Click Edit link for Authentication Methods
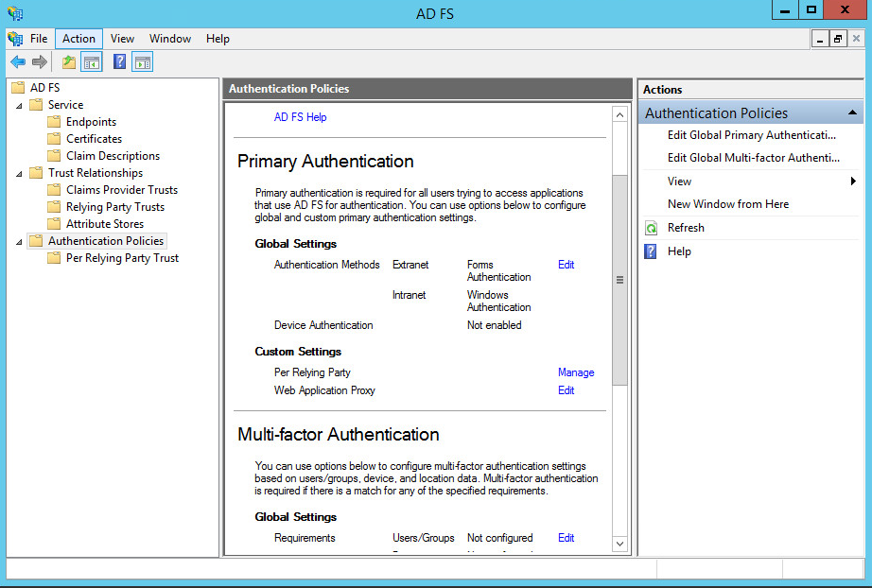This screenshot has height=588, width=872. pyautogui.click(x=567, y=265)
